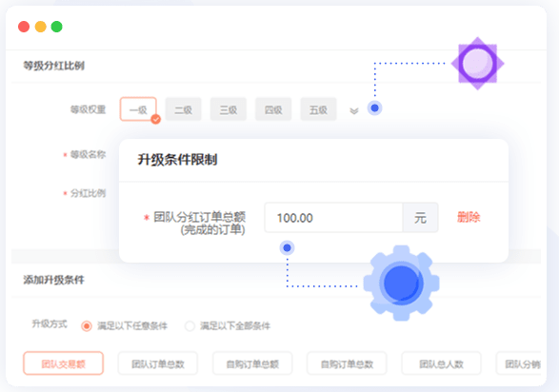Expand more levels with double chevron

tap(353, 110)
